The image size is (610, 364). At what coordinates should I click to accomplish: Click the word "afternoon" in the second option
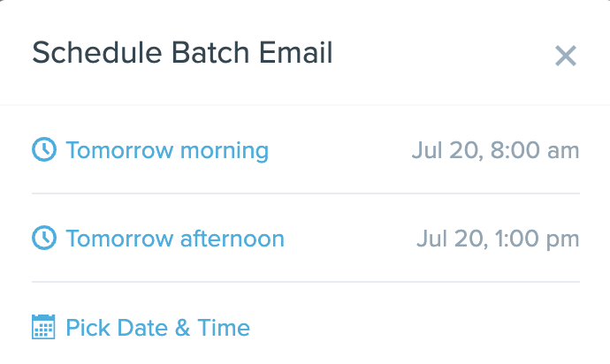tap(233, 239)
